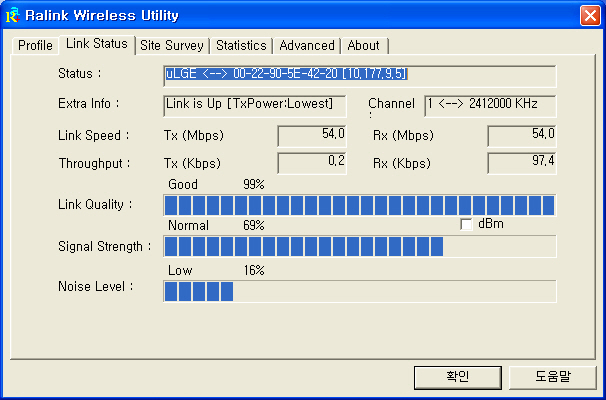Open the Site Survey tab

(172, 46)
